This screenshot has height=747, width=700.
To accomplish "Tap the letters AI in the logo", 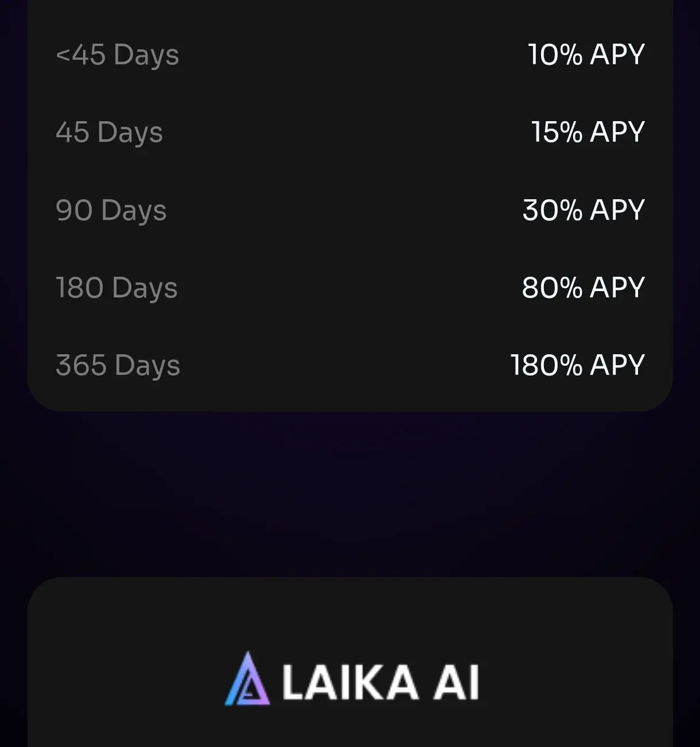I will [456, 682].
